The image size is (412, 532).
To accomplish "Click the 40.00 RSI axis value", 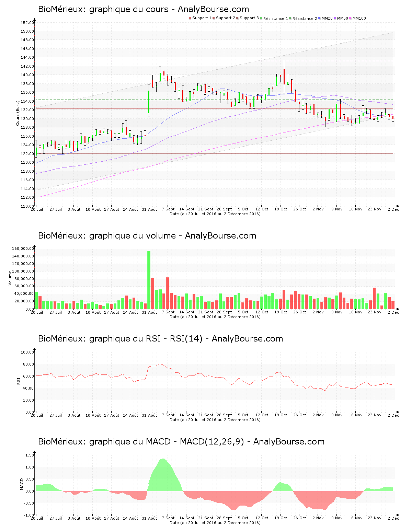I will (28, 388).
